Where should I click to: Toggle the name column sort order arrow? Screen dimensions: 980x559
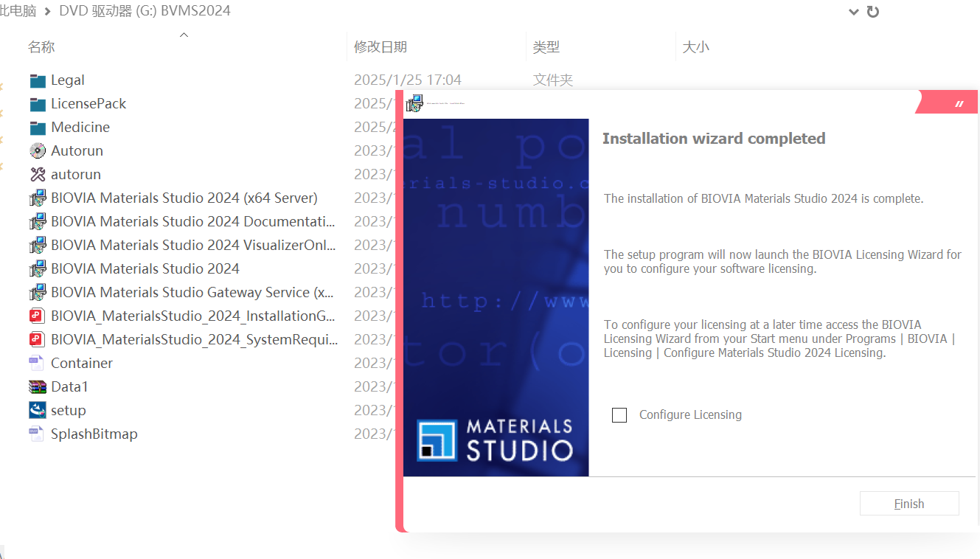click(x=184, y=34)
